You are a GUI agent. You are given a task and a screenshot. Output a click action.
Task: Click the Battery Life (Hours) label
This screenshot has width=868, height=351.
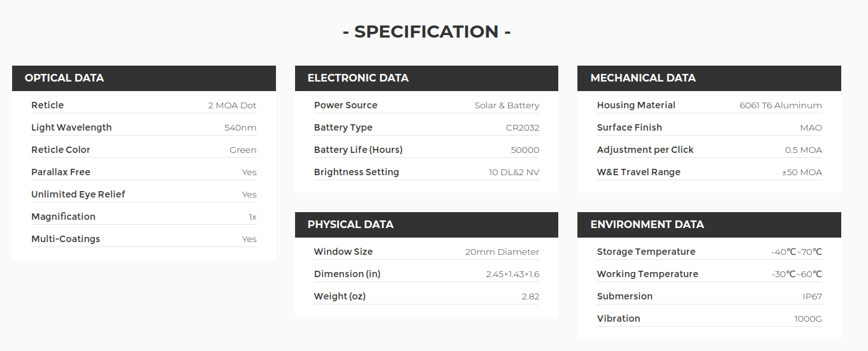click(x=358, y=150)
